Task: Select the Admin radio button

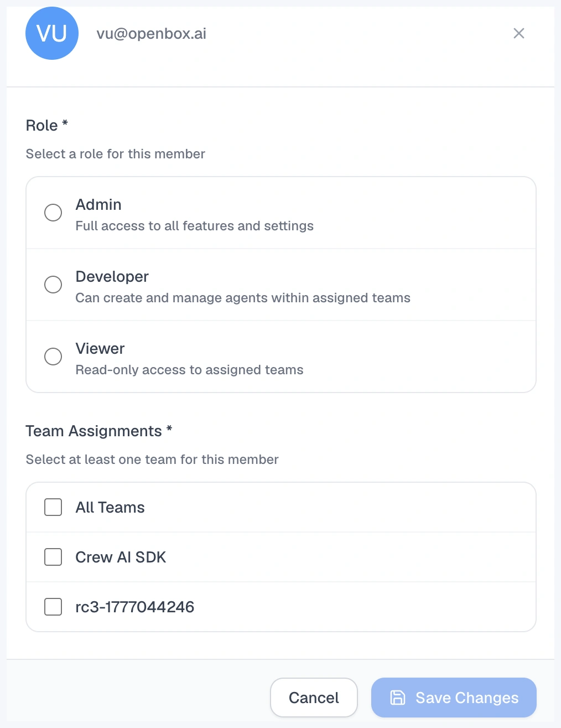Action: 53,213
